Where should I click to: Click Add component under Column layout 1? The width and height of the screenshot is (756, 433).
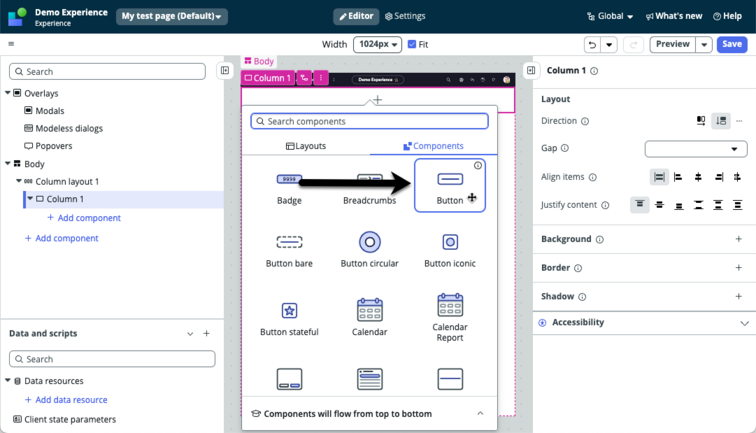tap(61, 238)
